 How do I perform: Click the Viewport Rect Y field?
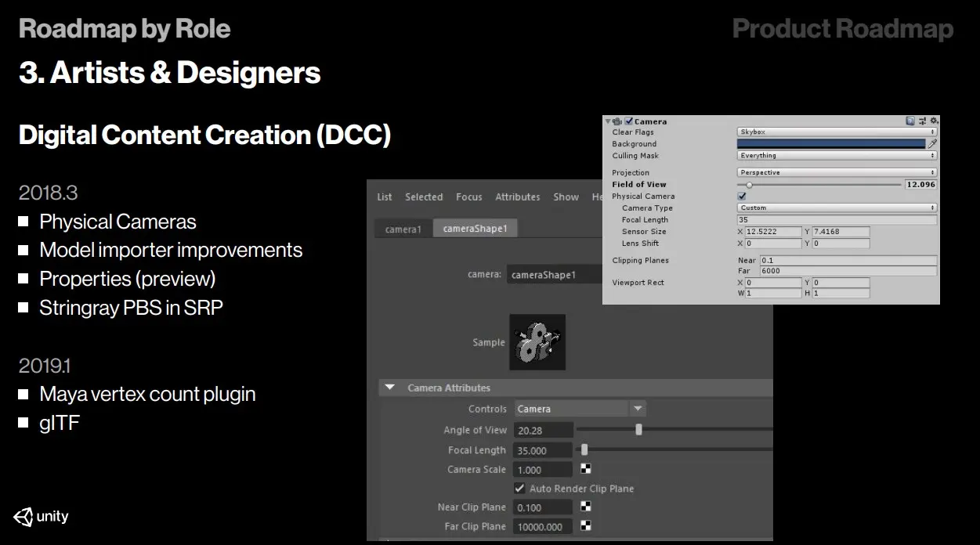coord(841,283)
